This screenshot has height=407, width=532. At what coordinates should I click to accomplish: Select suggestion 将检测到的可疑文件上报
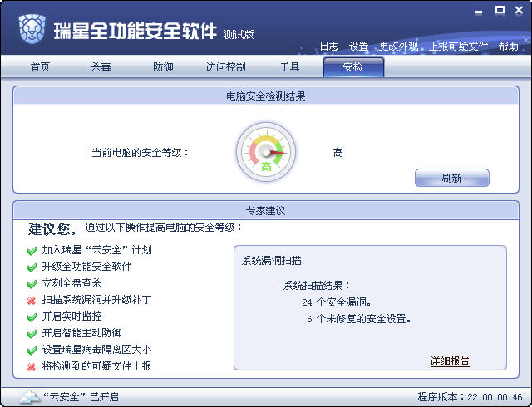click(x=96, y=366)
